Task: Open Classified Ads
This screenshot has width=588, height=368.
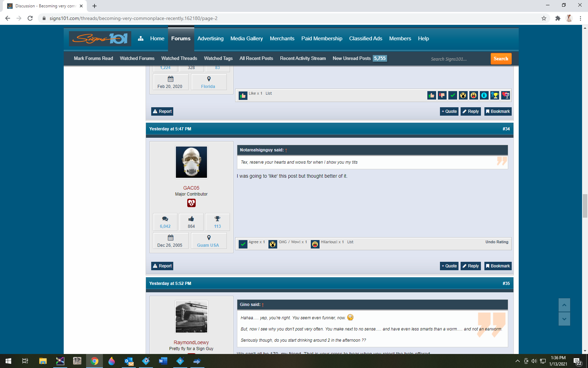Action: click(366, 39)
